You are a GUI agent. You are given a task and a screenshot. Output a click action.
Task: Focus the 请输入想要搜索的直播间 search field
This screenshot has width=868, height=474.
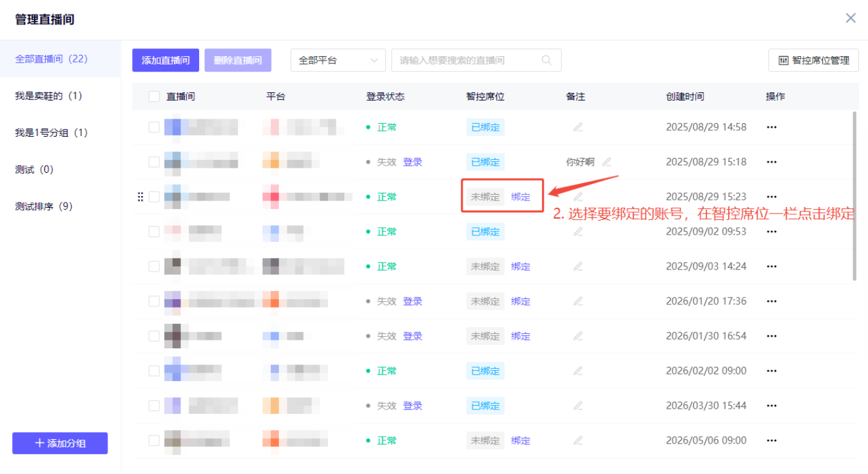pos(476,60)
